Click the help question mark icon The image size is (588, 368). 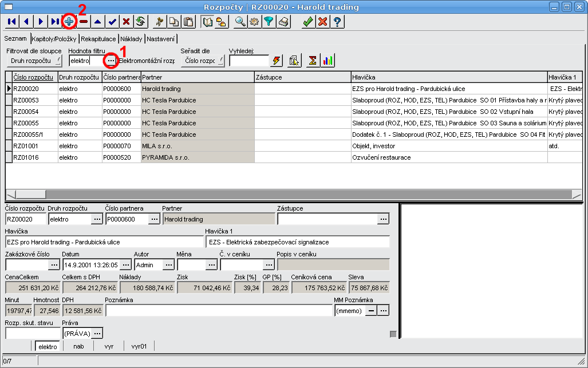point(338,22)
